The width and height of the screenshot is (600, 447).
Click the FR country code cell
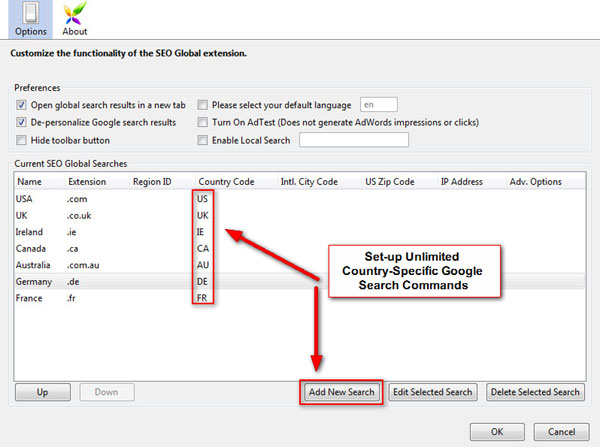(x=202, y=298)
